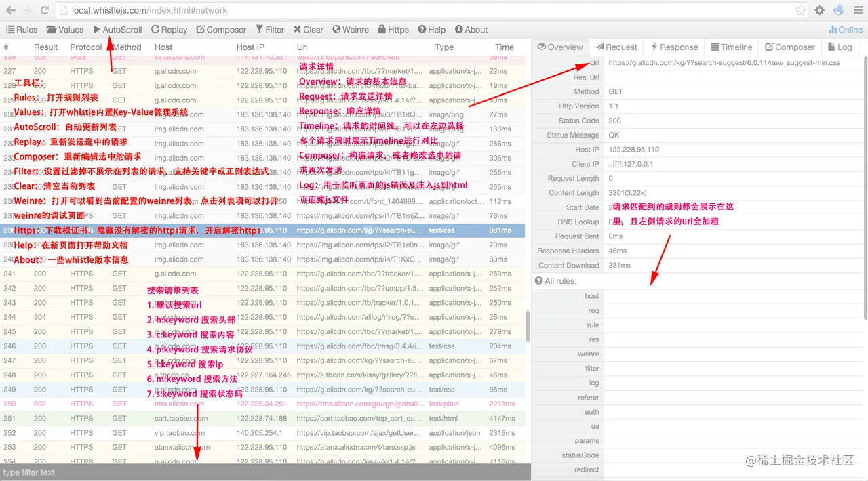868x481 pixels.
Task: Open the Log tab
Action: pos(840,47)
